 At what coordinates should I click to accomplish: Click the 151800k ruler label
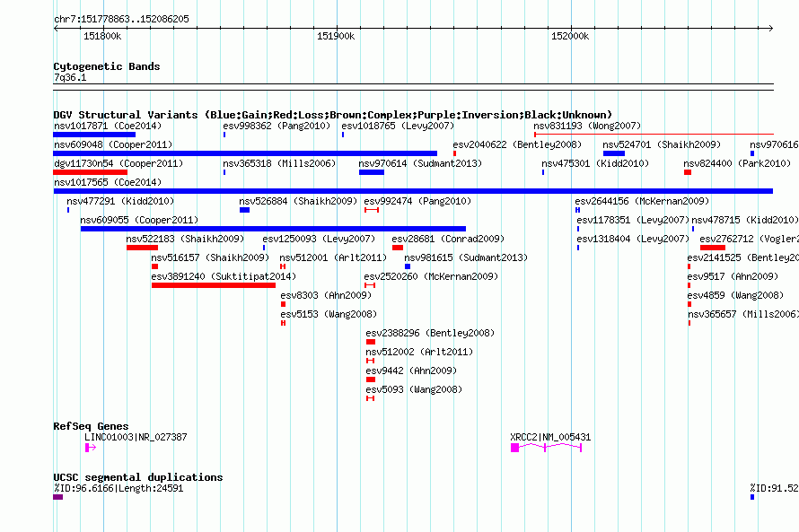coord(102,36)
